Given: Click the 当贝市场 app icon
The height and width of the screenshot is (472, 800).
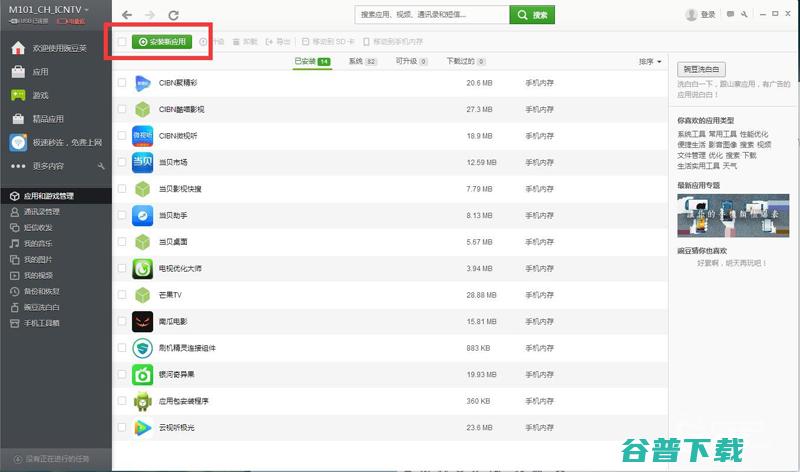Looking at the screenshot, I should pyautogui.click(x=142, y=162).
